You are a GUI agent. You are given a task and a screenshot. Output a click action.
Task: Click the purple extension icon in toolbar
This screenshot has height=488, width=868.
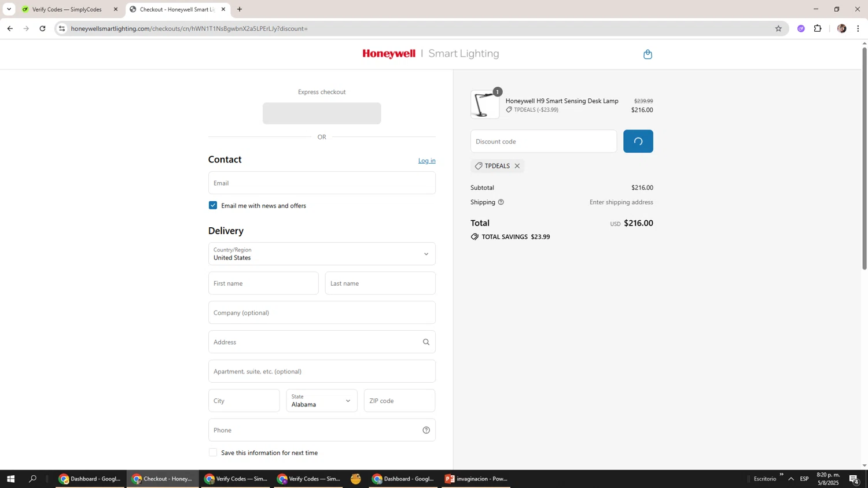click(801, 28)
